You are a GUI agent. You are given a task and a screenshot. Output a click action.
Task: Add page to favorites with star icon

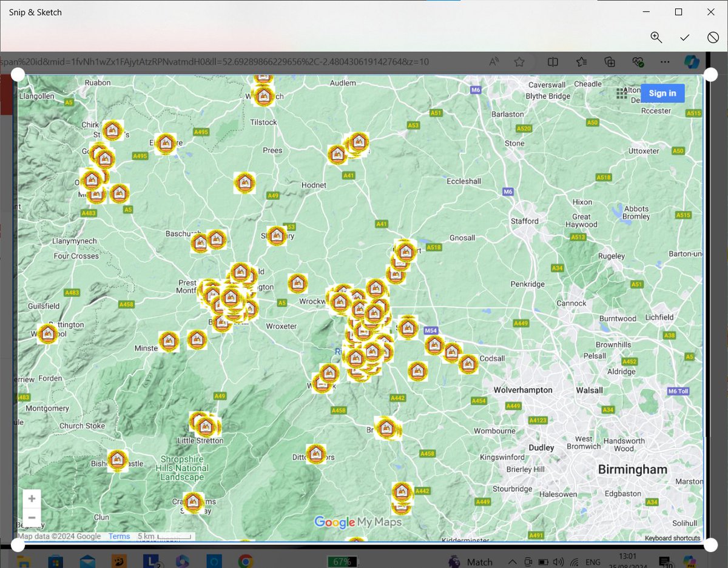click(519, 61)
